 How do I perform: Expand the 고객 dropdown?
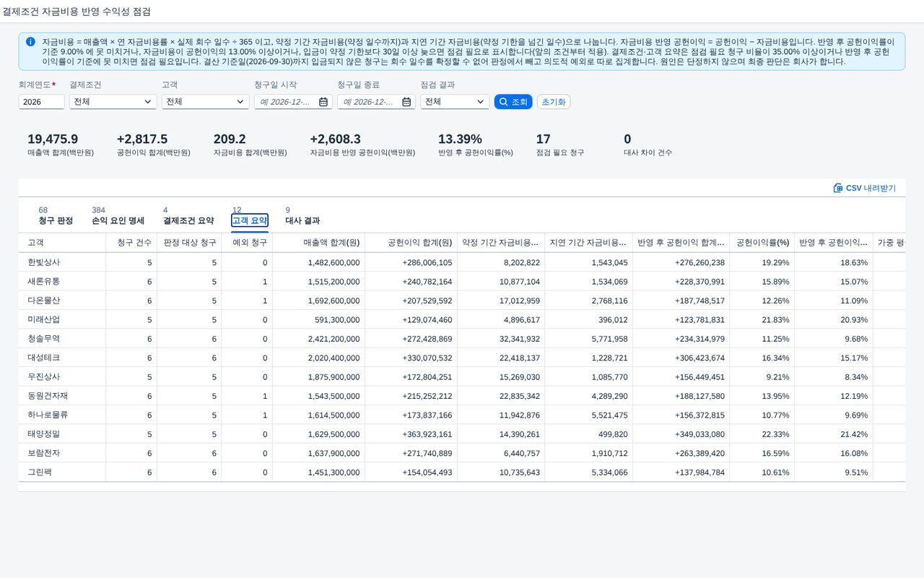[x=206, y=102]
